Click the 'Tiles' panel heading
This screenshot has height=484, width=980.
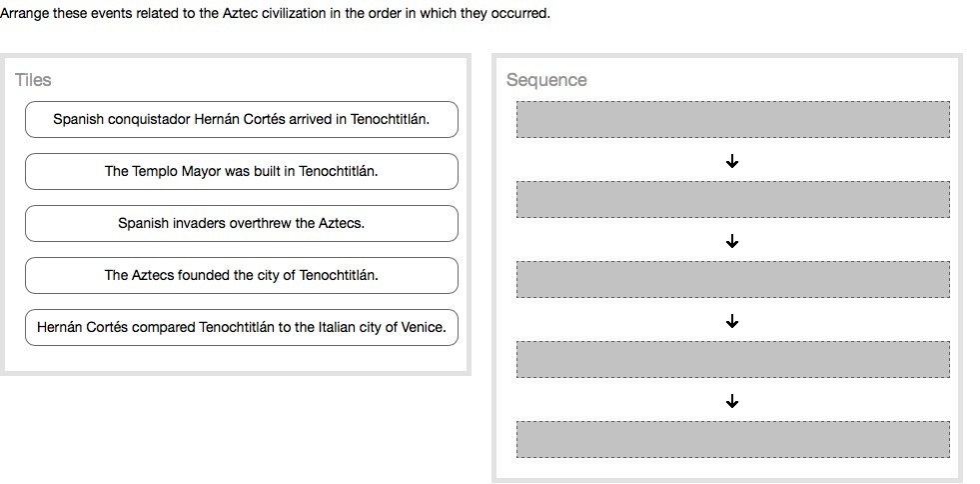point(33,80)
